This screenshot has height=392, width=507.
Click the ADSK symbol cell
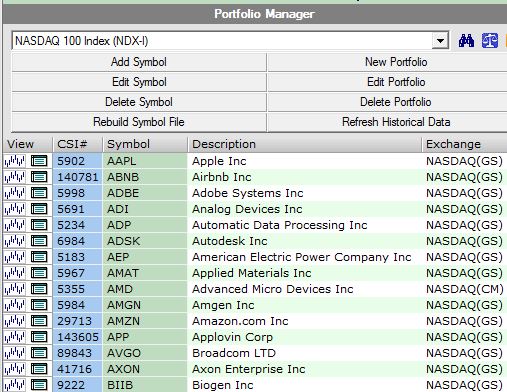[145, 241]
